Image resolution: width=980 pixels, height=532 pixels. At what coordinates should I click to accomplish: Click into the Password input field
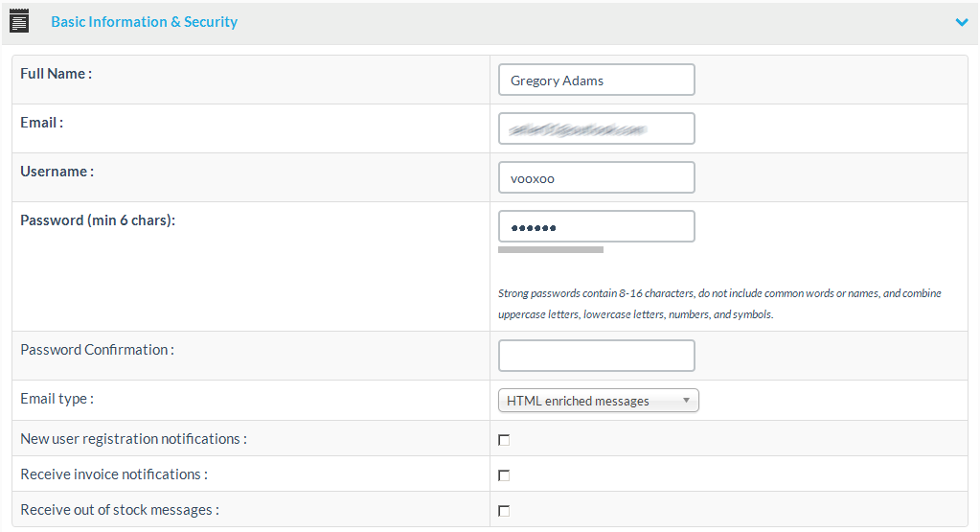click(x=596, y=227)
